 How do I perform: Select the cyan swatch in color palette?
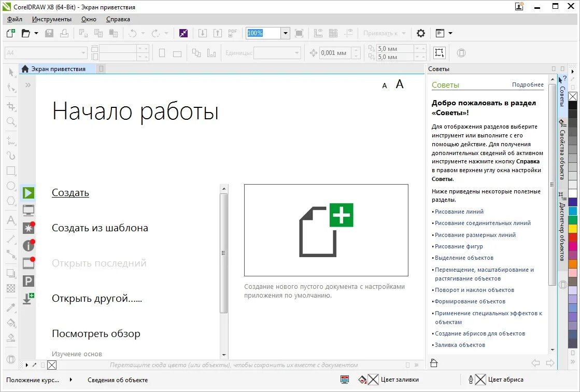[573, 211]
